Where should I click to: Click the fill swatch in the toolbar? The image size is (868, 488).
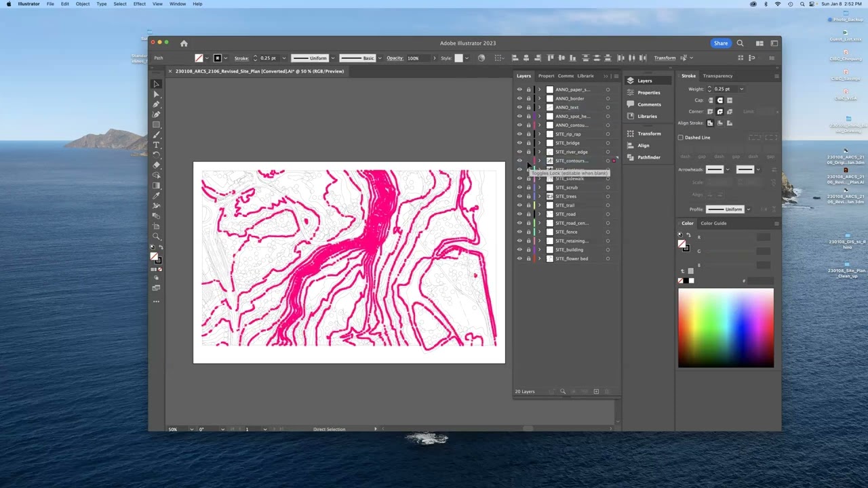pos(154,256)
